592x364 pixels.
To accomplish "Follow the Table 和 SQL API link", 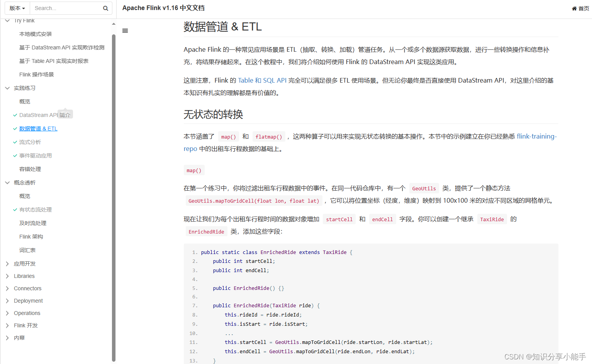I will (262, 80).
